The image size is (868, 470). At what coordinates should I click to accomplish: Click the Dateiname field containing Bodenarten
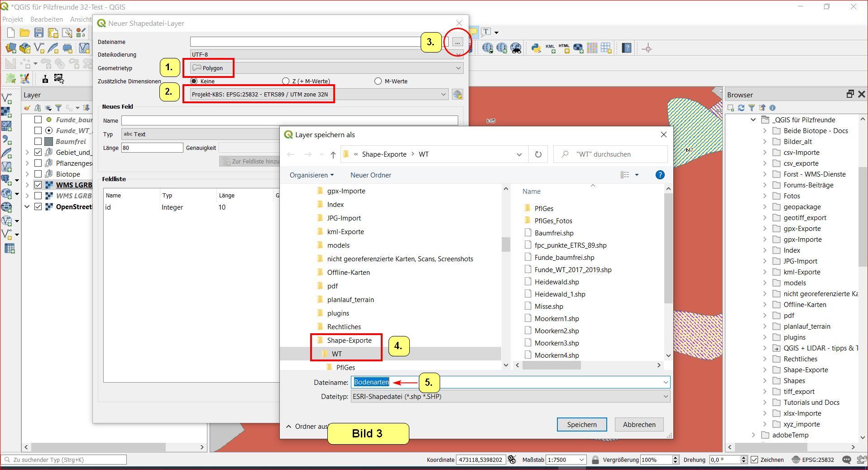(507, 382)
